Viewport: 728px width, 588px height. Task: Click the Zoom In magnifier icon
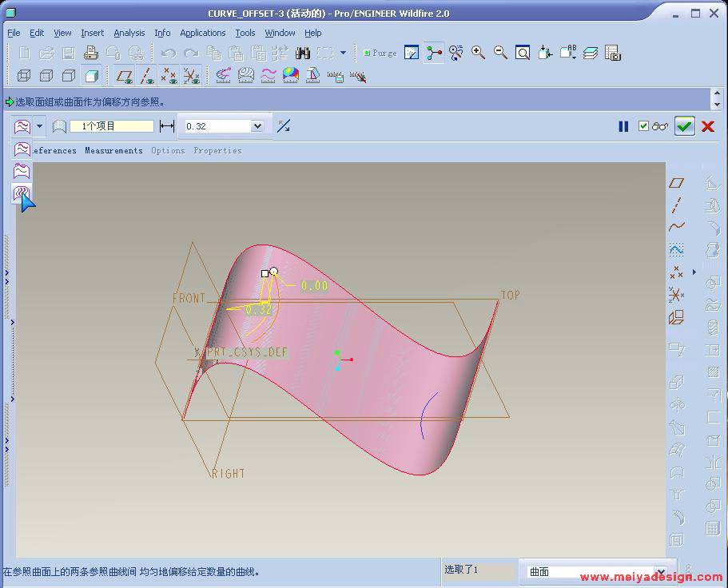pyautogui.click(x=478, y=53)
